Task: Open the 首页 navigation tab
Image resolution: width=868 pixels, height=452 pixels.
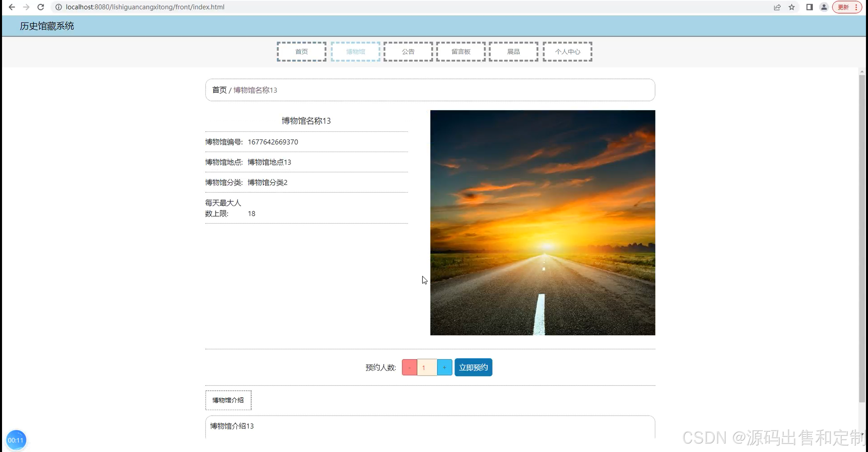Action: pyautogui.click(x=301, y=52)
